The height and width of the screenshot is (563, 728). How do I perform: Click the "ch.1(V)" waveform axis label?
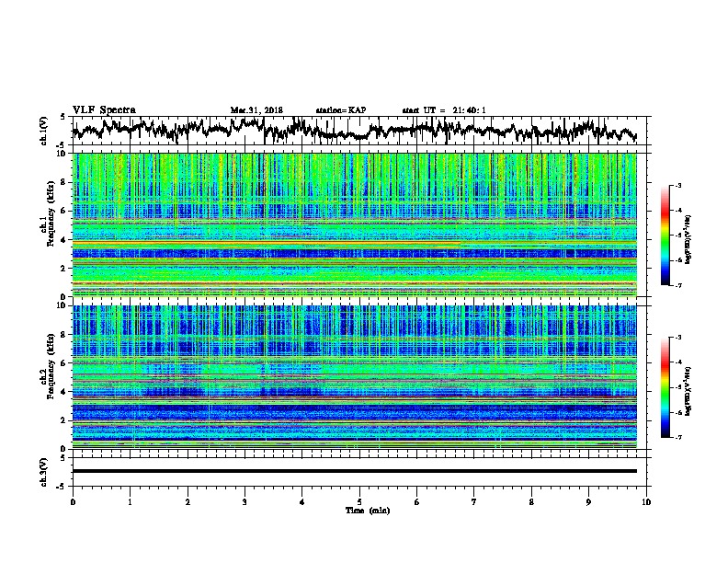[x=44, y=131]
